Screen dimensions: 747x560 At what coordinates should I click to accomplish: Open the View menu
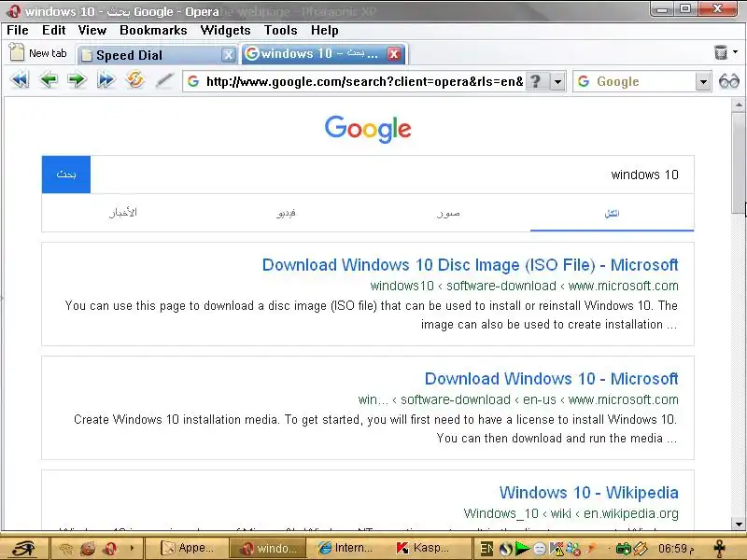[x=92, y=30]
